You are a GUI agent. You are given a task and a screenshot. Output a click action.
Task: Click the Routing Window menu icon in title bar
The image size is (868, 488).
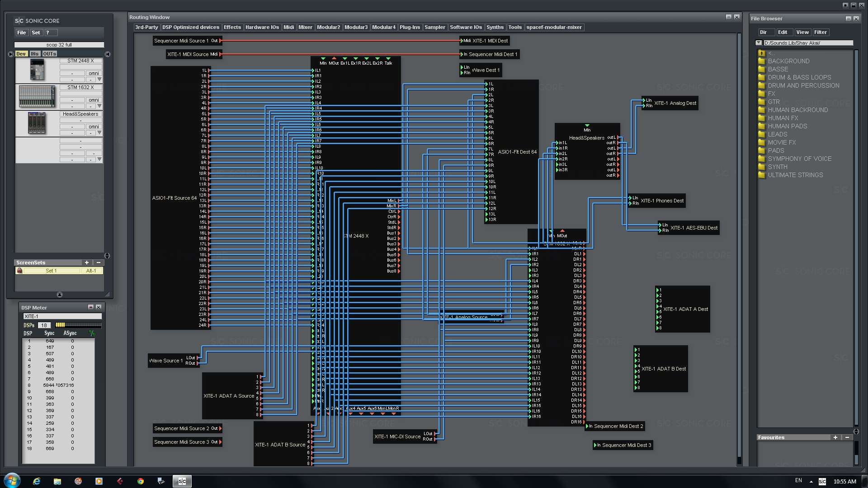728,17
